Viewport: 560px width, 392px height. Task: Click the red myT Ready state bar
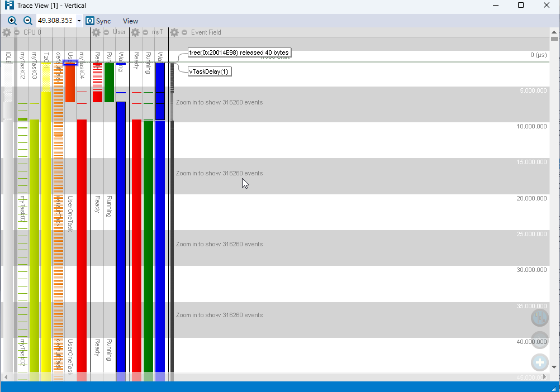[136, 250]
